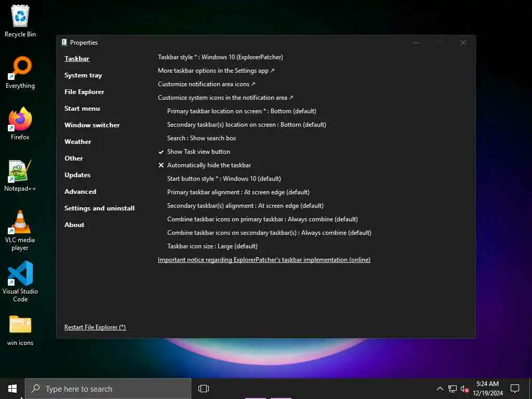This screenshot has height=399, width=532.
Task: Click Show desktop sliver at taskbar end
Action: tap(530, 389)
